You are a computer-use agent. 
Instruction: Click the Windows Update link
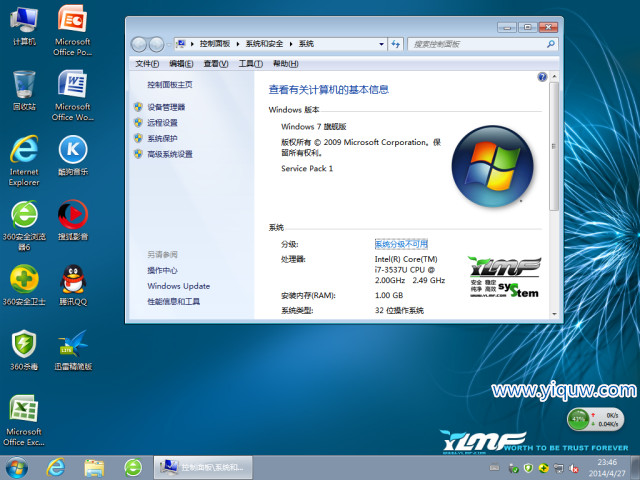178,286
